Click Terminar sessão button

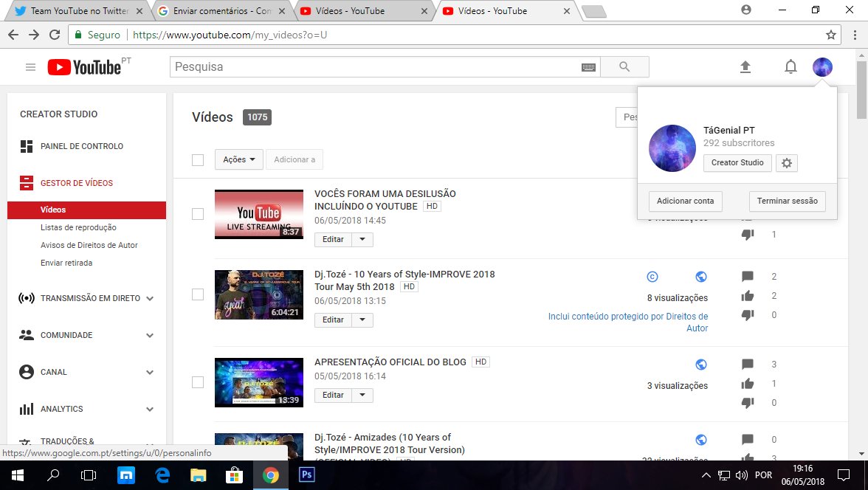787,201
